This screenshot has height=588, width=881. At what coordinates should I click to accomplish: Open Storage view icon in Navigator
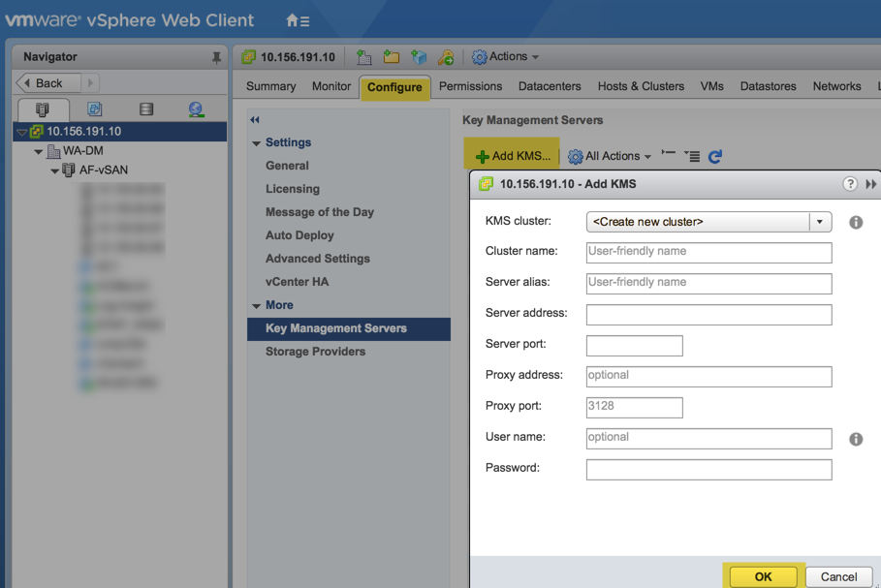145,109
